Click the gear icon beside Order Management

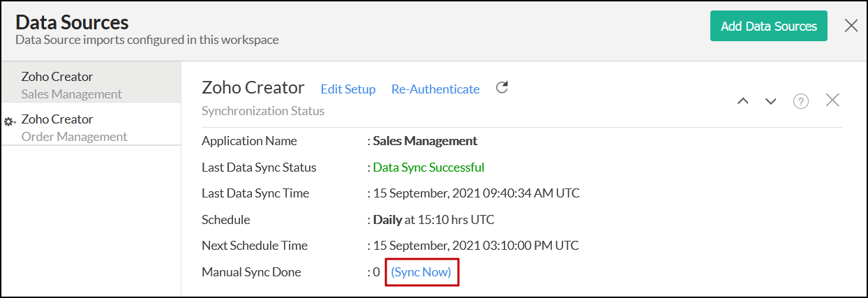[x=10, y=121]
